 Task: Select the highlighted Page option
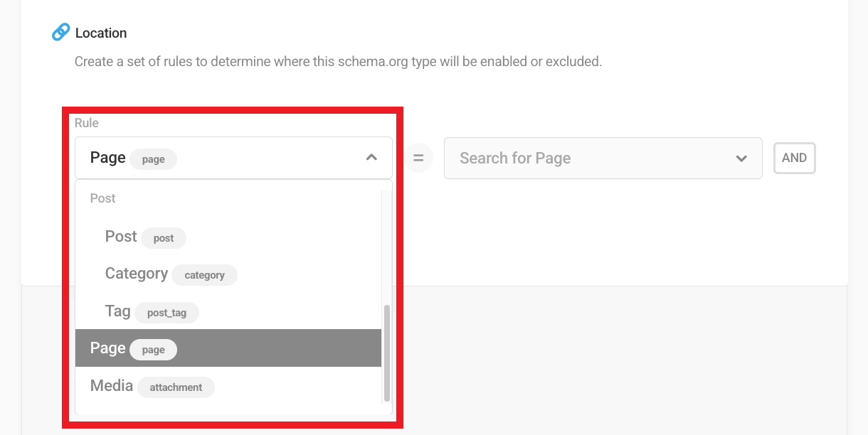(108, 348)
